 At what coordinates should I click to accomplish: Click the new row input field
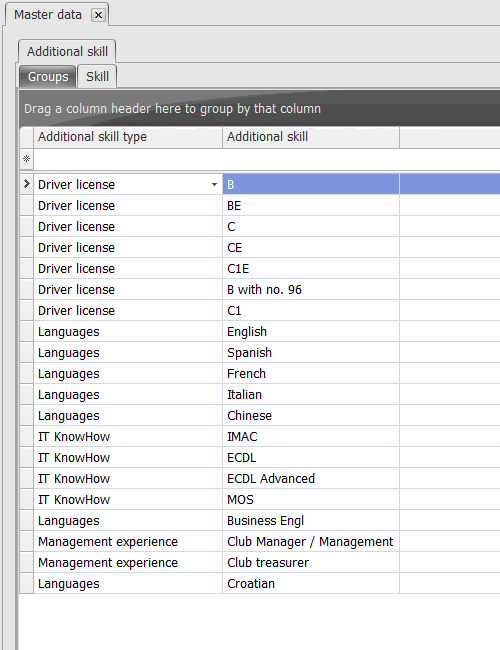[x=267, y=159]
